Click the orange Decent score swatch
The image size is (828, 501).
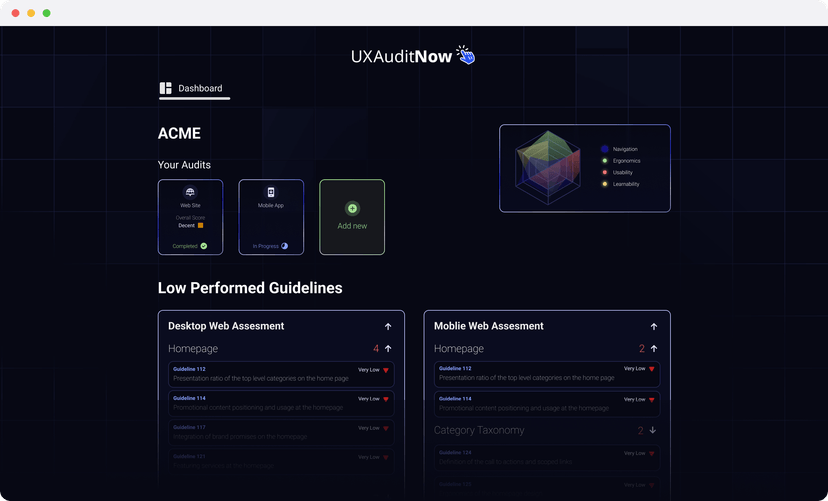pyautogui.click(x=201, y=225)
